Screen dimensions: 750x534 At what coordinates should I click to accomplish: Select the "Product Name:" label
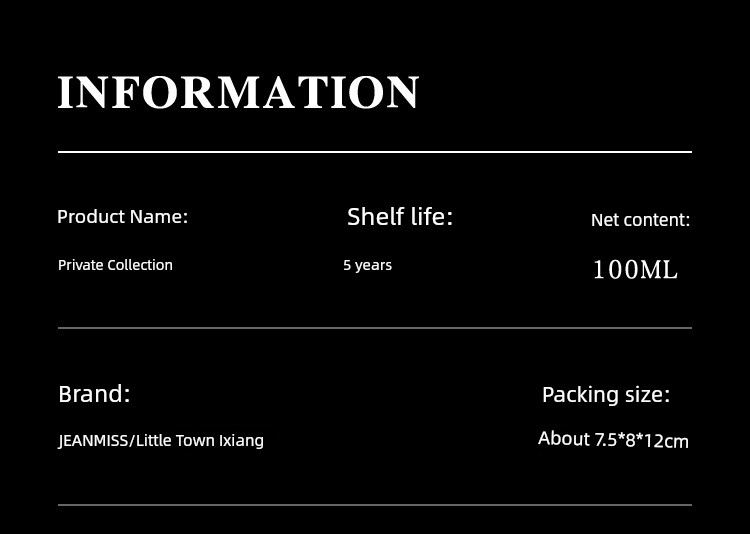122,216
